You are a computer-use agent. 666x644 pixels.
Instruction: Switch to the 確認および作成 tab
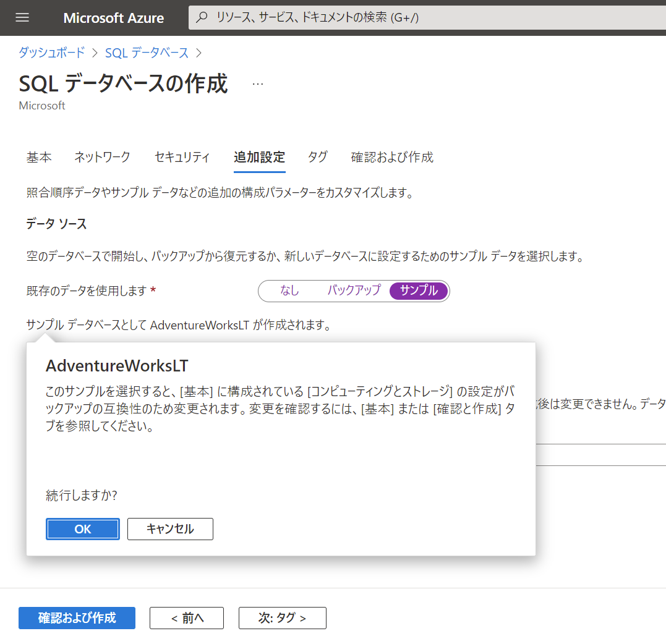click(392, 157)
